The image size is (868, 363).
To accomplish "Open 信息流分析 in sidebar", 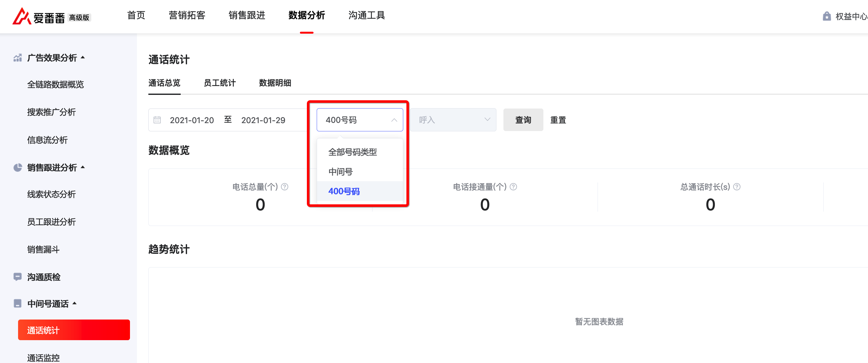I will [47, 140].
